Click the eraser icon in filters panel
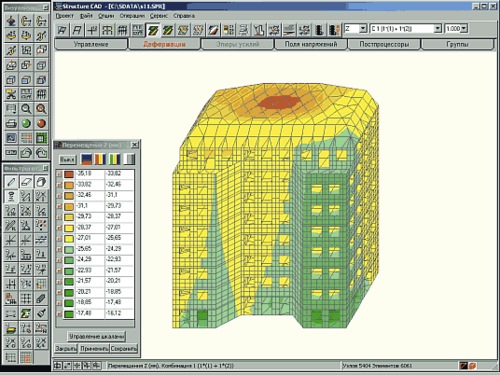Image resolution: width=500 pixels, height=375 pixels. pos(26,182)
